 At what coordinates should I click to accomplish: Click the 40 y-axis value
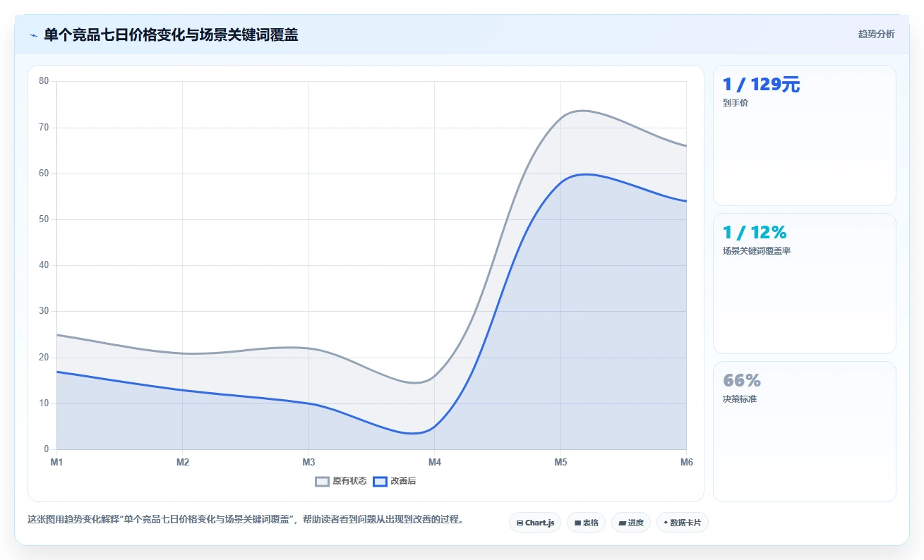[44, 265]
